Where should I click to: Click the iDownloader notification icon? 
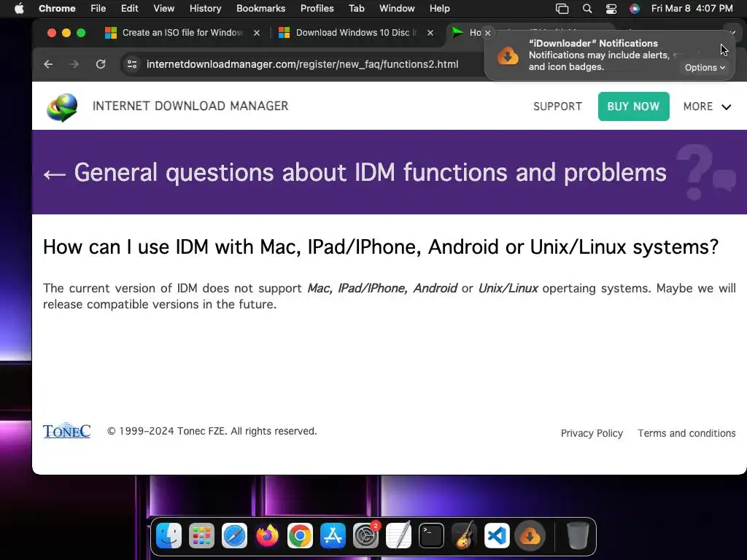coord(508,55)
